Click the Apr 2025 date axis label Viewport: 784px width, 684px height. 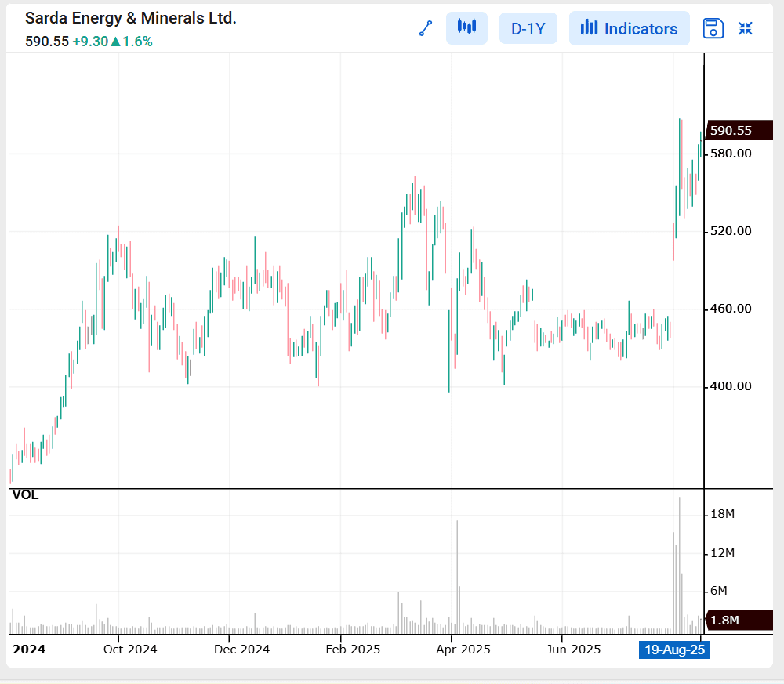click(x=463, y=649)
